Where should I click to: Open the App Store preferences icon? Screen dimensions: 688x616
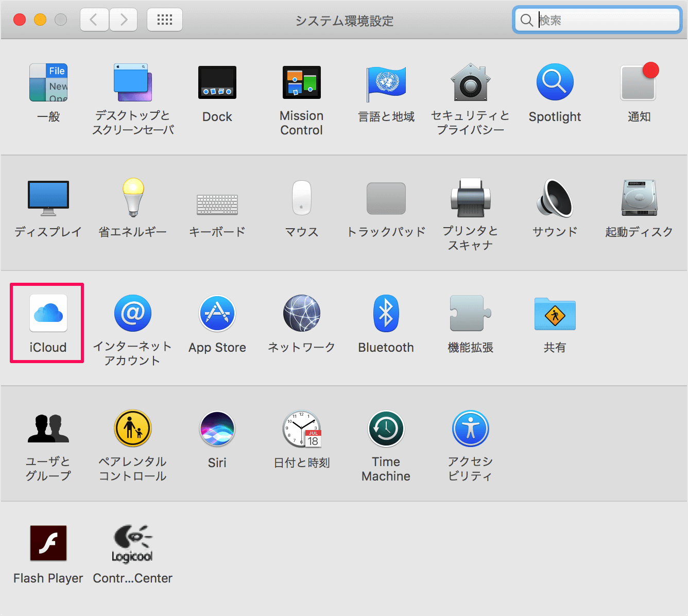217,313
